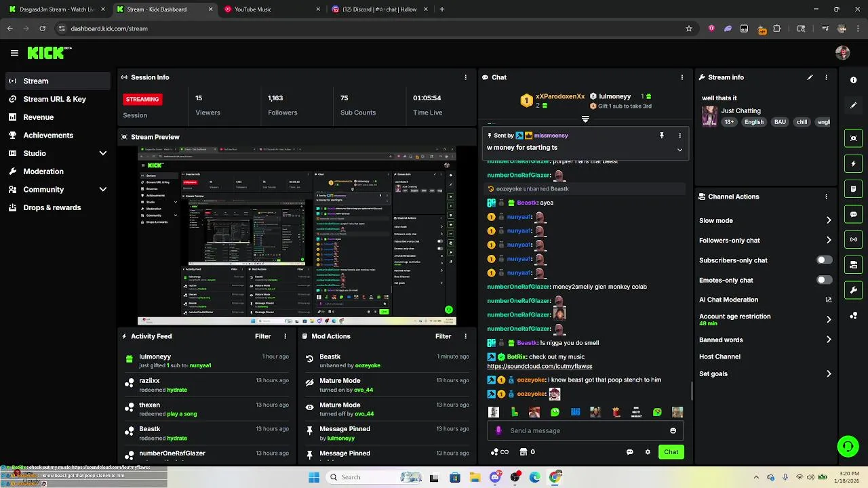
Task: Open the hamburger menu beside the Kick logo
Action: pos(14,53)
